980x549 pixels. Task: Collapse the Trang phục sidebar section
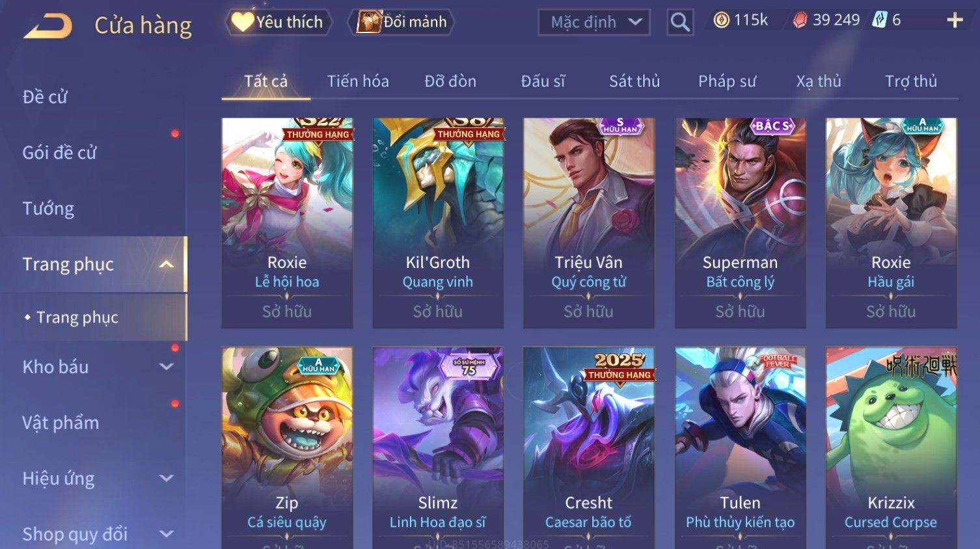click(167, 264)
